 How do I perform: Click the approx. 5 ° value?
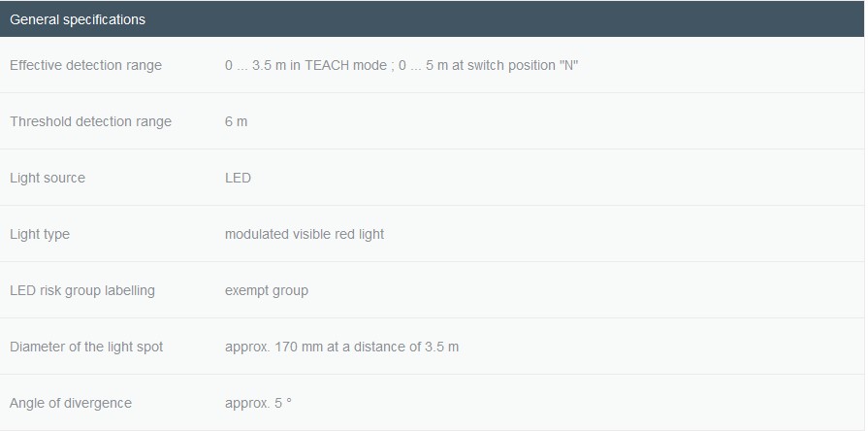coord(258,403)
